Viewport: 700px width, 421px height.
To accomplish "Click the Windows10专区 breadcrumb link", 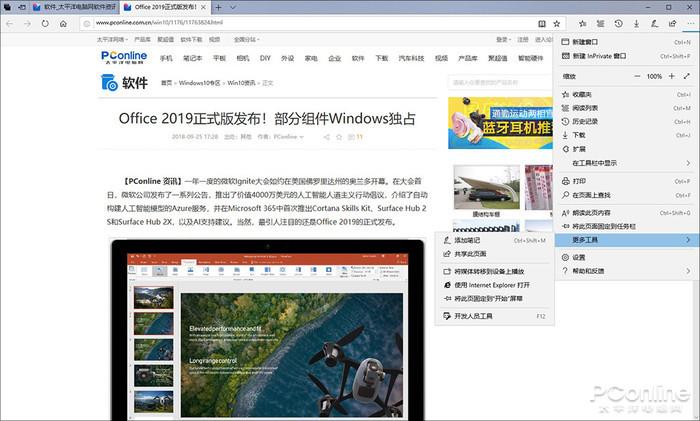I will coord(200,83).
